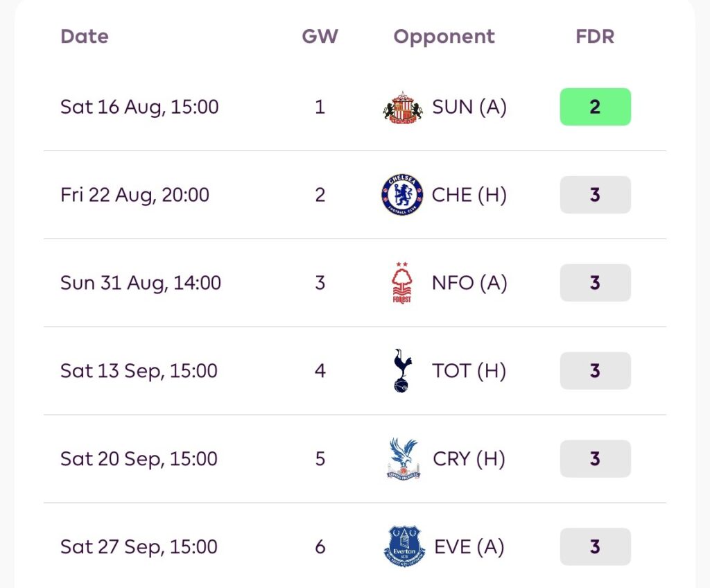The width and height of the screenshot is (710, 588).
Task: Click the FDR column header
Action: (x=595, y=36)
